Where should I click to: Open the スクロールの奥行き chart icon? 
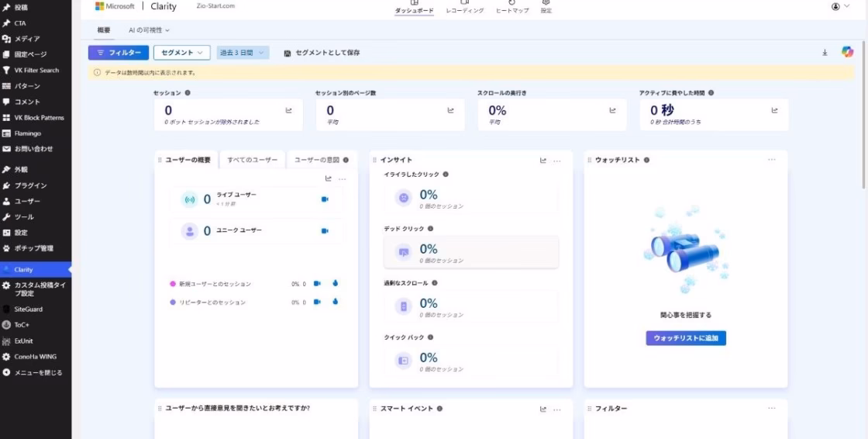point(612,110)
